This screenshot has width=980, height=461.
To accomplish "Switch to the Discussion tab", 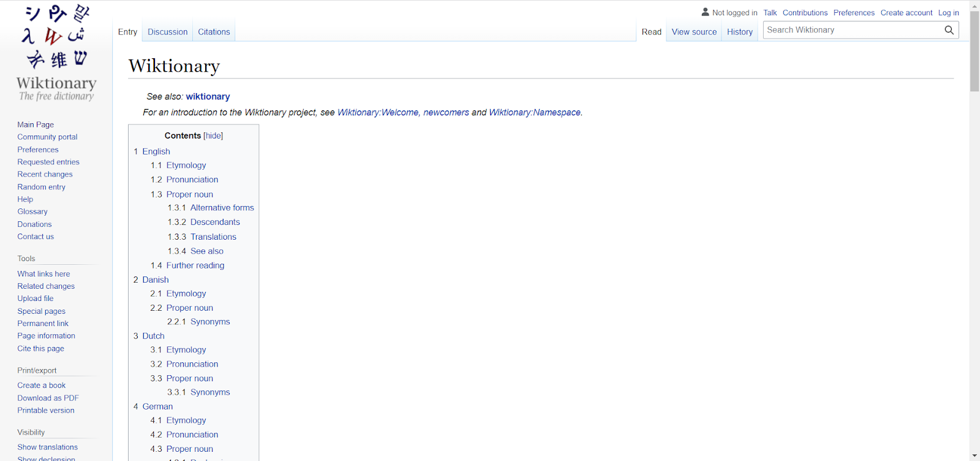I will click(x=167, y=32).
